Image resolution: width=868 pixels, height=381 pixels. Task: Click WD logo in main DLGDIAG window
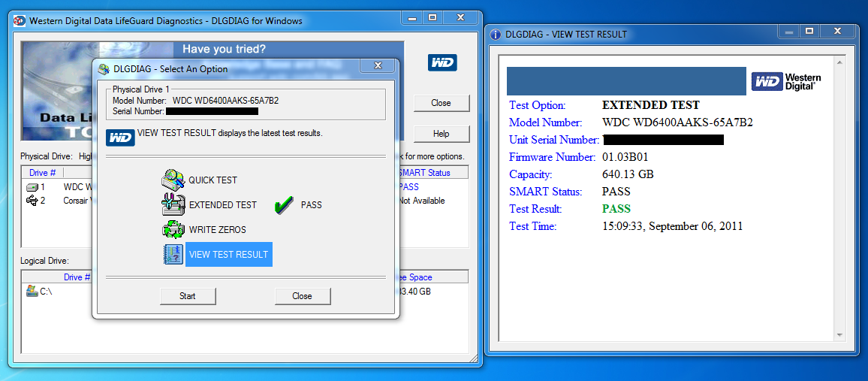(x=442, y=62)
